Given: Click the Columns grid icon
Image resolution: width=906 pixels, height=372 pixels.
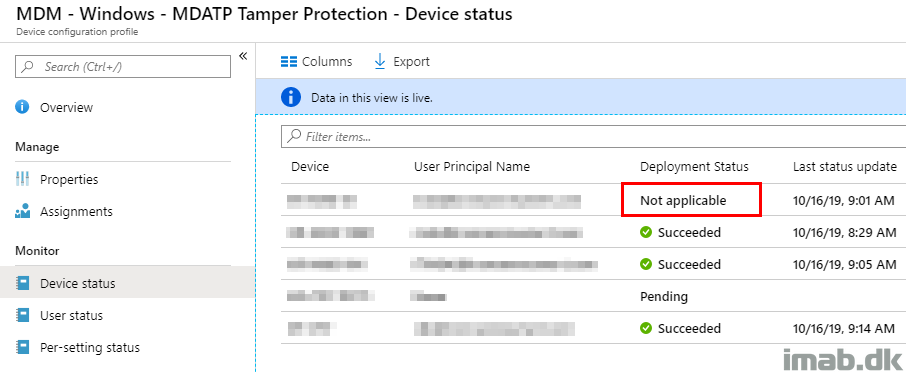Looking at the screenshot, I should [288, 62].
